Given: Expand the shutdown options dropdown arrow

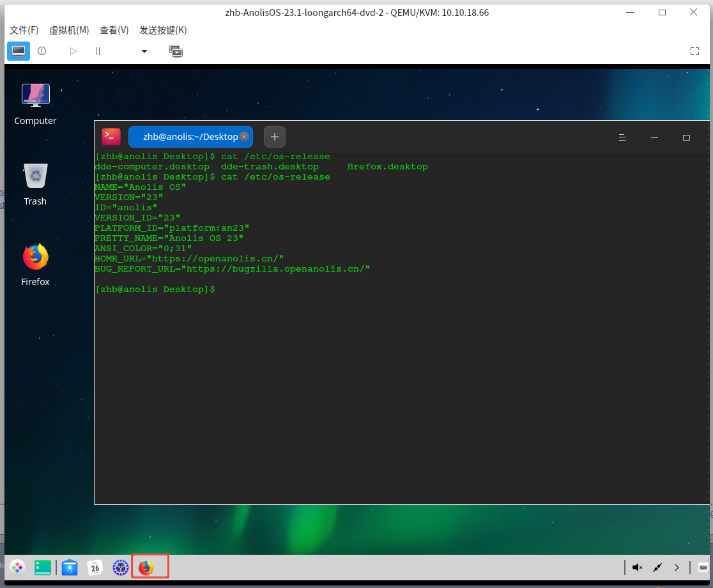Looking at the screenshot, I should pyautogui.click(x=144, y=51).
